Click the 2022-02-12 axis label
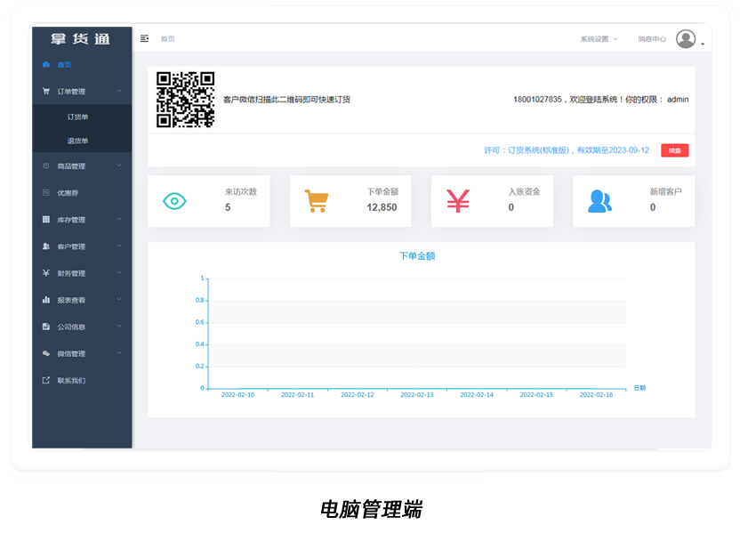This screenshot has height=549, width=756. (x=358, y=395)
